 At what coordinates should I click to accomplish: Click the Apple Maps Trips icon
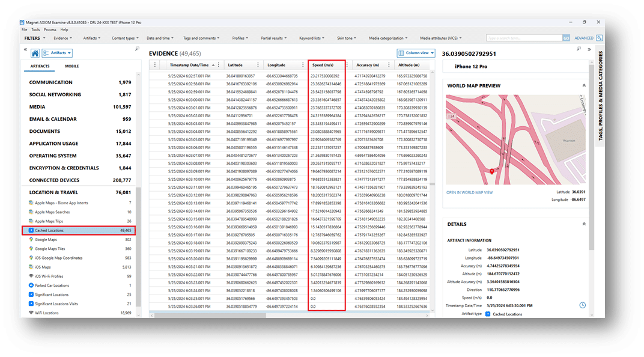click(x=31, y=221)
